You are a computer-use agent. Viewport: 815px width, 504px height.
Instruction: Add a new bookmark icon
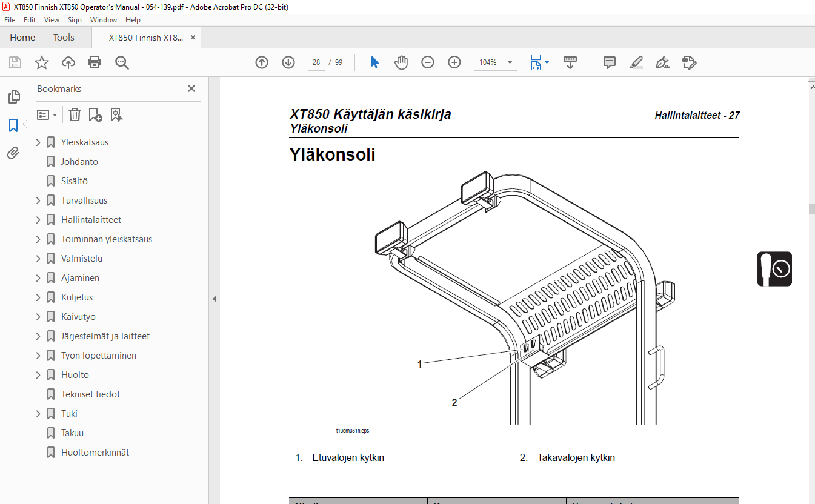click(x=95, y=114)
